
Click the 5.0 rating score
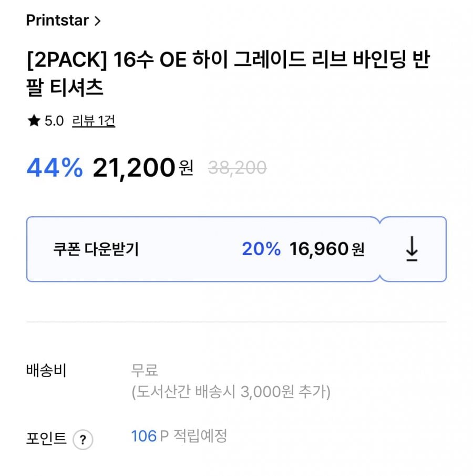coord(54,121)
